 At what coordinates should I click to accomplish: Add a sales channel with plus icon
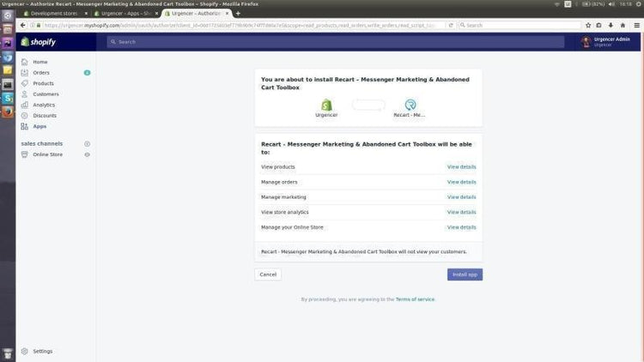[x=87, y=144]
